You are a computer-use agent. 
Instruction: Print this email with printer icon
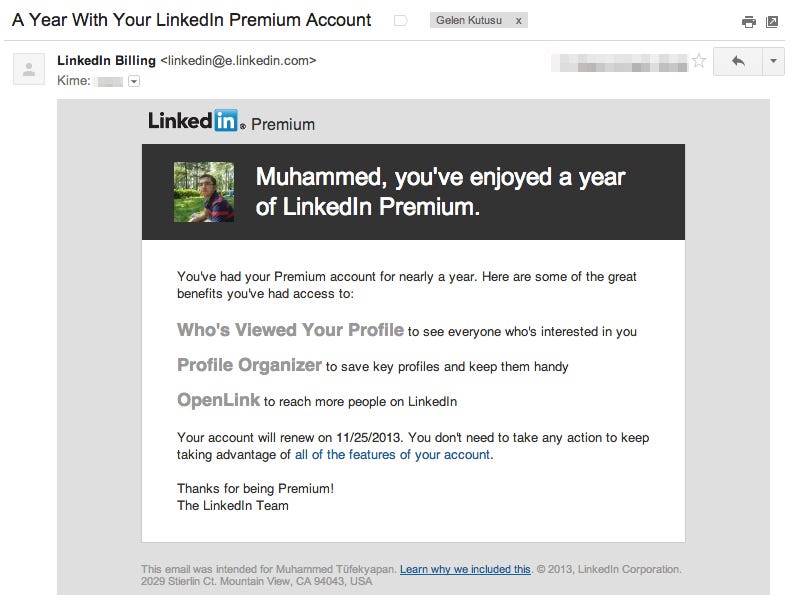(x=748, y=22)
